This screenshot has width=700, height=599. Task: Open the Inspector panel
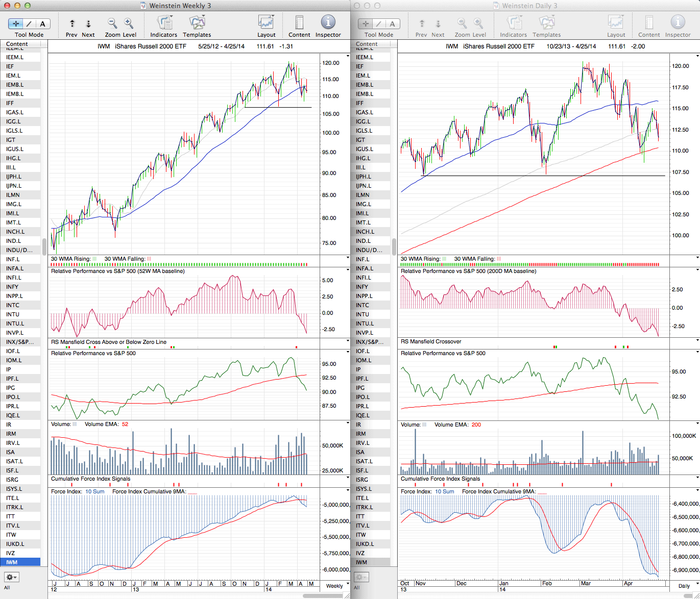[x=328, y=23]
